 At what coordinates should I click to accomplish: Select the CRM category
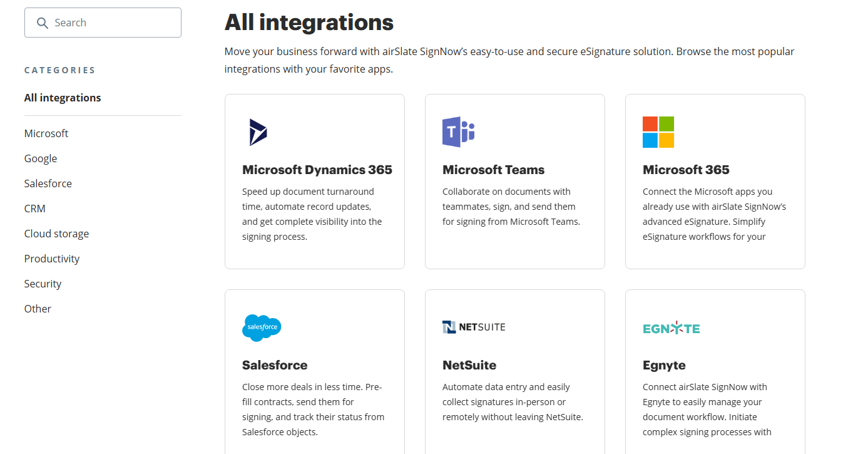pyautogui.click(x=34, y=208)
